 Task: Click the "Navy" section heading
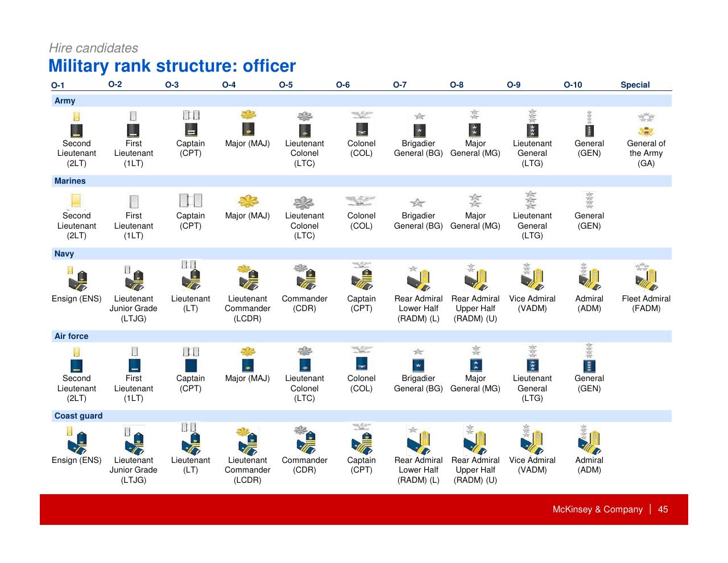(64, 254)
